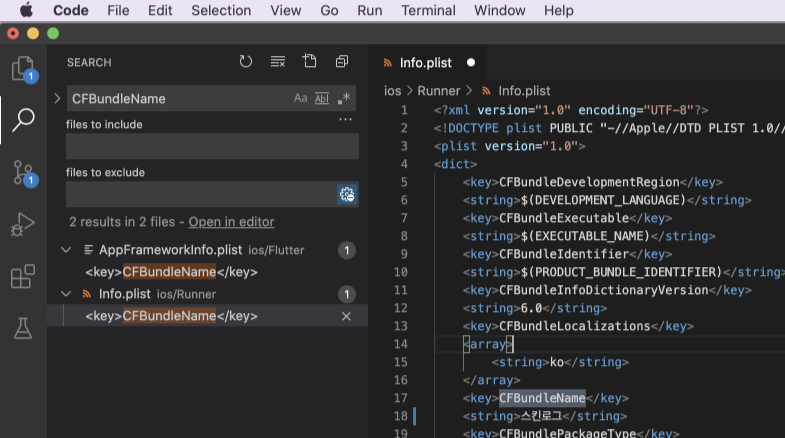Dismiss the Info.plist CFBundleName match
Screen dimensions: 785x438
[x=346, y=316]
